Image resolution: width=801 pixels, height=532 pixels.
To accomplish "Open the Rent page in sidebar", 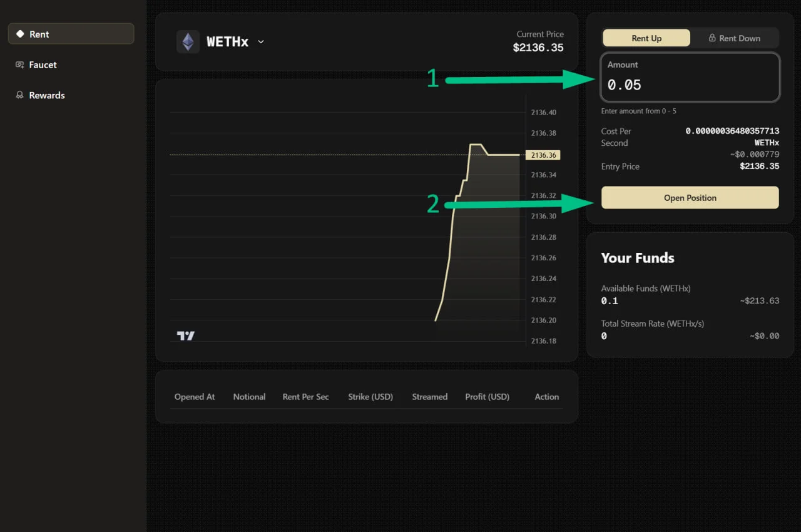I will pyautogui.click(x=71, y=34).
